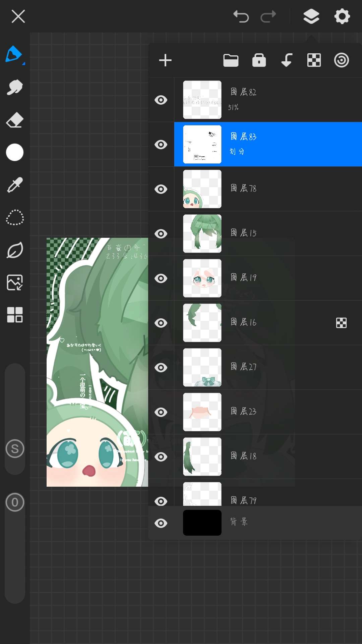The width and height of the screenshot is (362, 644).
Task: Click 图层23 thumbnail
Action: coord(202,412)
